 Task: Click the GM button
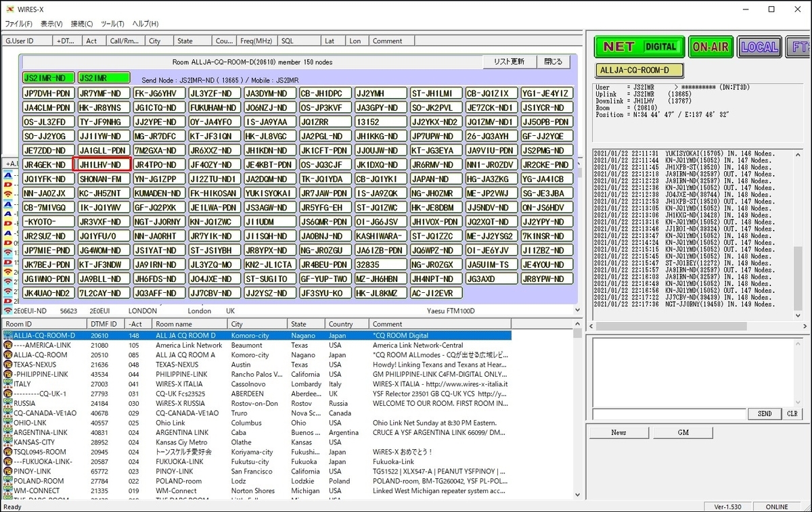pos(683,433)
